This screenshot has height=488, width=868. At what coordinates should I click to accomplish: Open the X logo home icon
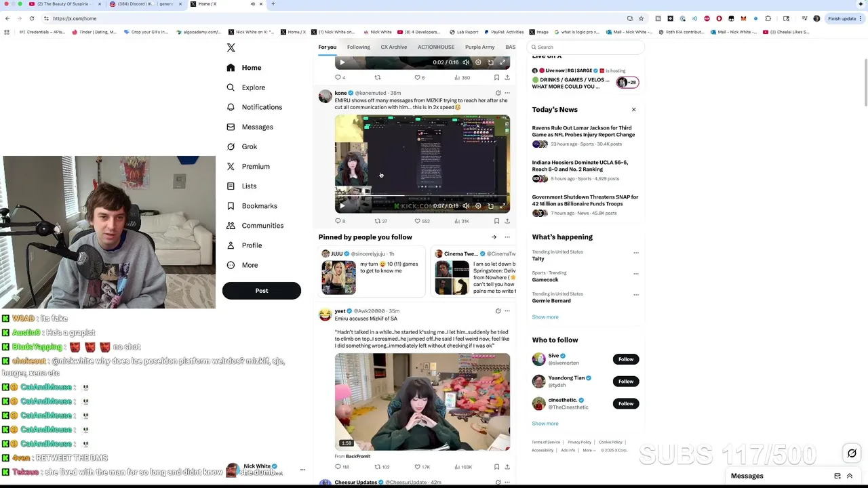coord(231,47)
